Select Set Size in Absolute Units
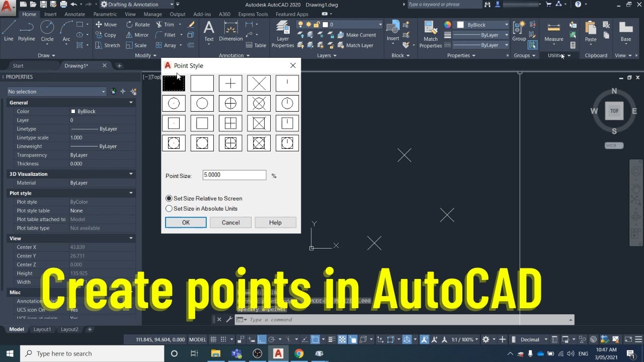 point(169,209)
